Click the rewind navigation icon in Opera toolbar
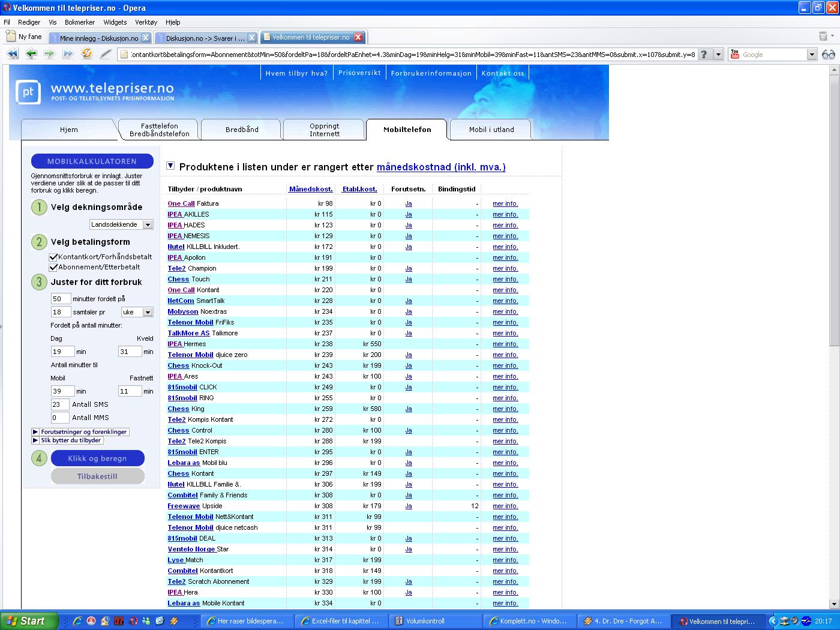The width and height of the screenshot is (840, 630). pyautogui.click(x=12, y=54)
